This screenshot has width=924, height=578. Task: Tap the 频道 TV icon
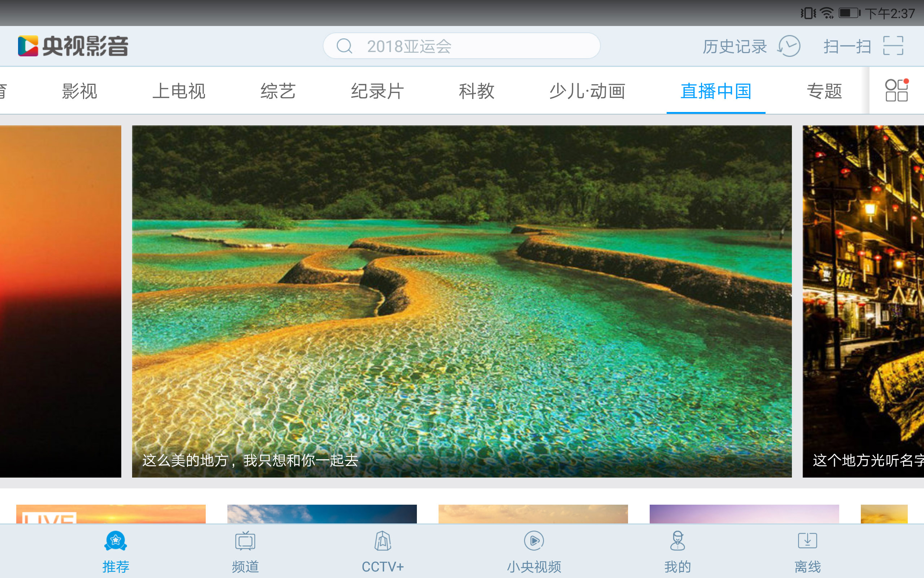[245, 540]
